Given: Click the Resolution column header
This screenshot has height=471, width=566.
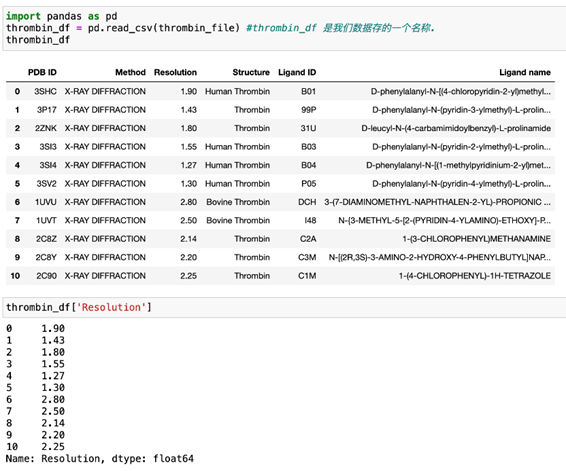Looking at the screenshot, I should pos(175,72).
